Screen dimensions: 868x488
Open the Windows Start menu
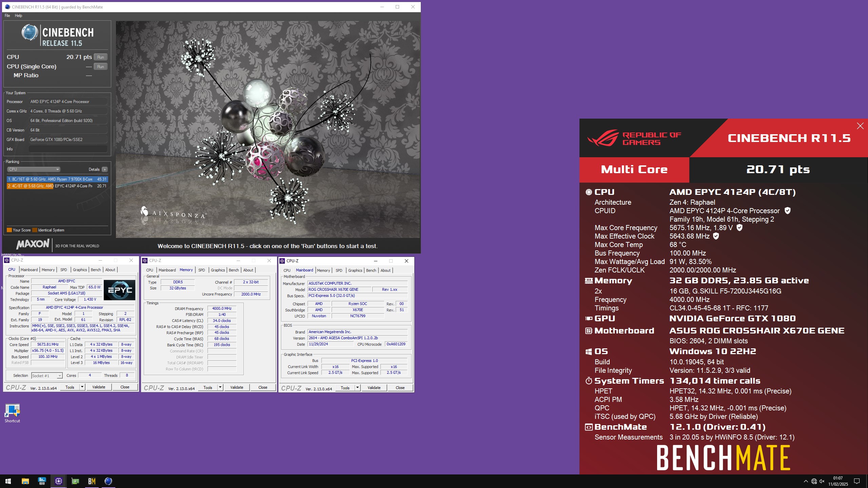[x=8, y=481]
